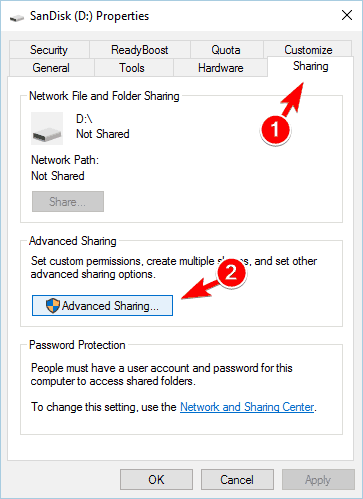Select the D:\ drive icon under Network Sharing
Viewport: 363px width, 499px height.
(x=47, y=128)
